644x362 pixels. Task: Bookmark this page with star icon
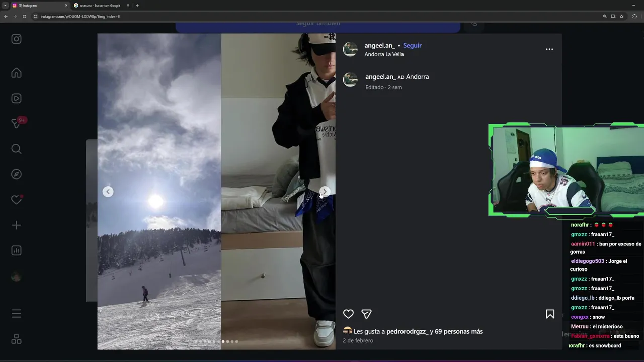(x=621, y=16)
